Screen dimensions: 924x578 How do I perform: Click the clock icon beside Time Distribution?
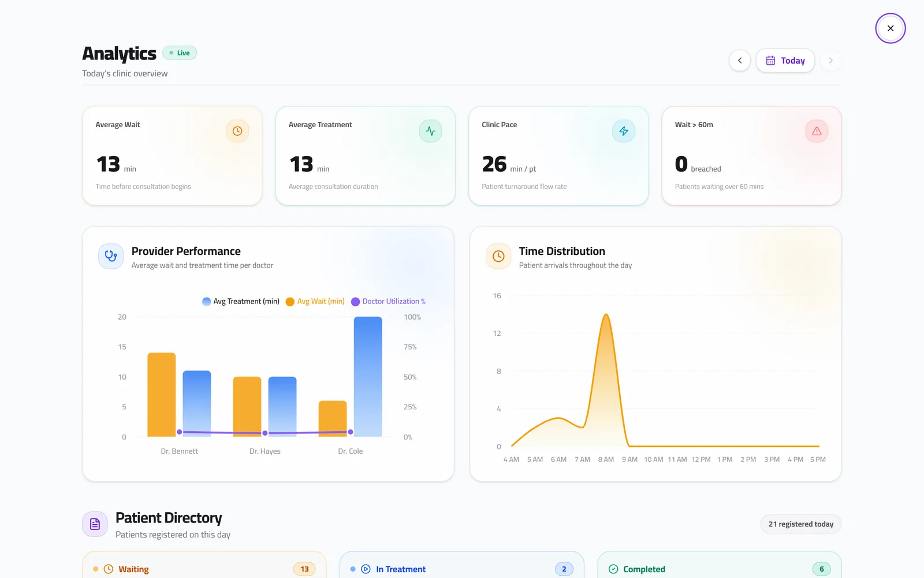click(x=498, y=256)
